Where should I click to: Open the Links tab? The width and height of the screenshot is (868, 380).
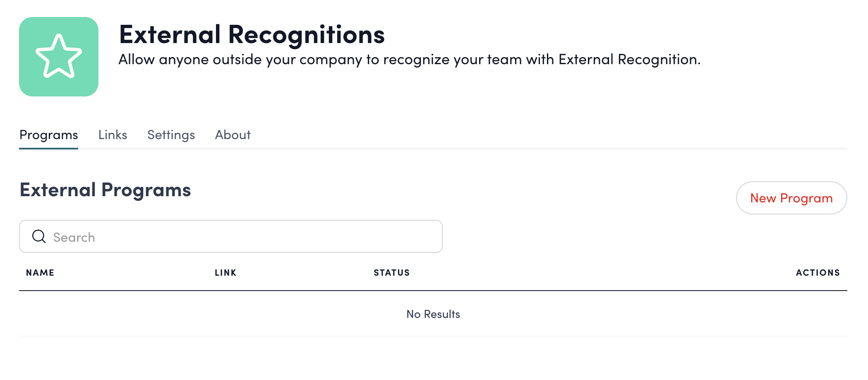click(x=113, y=135)
